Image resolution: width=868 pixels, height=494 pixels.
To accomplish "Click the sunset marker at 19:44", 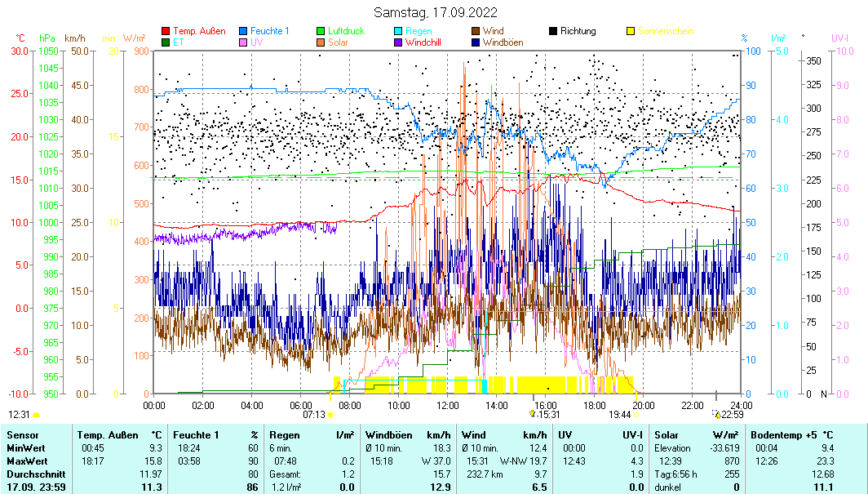I will click(x=636, y=414).
